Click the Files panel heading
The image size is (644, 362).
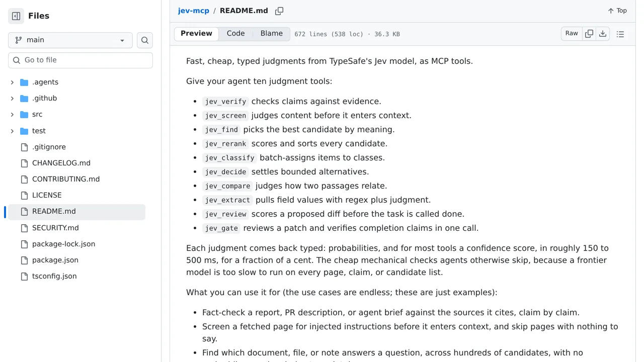[x=39, y=16]
